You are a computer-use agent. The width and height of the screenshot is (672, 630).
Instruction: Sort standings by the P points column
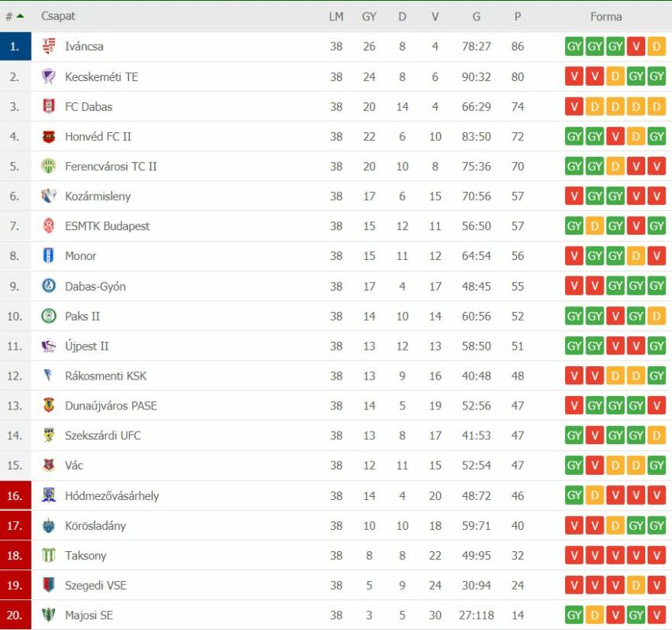(x=517, y=16)
